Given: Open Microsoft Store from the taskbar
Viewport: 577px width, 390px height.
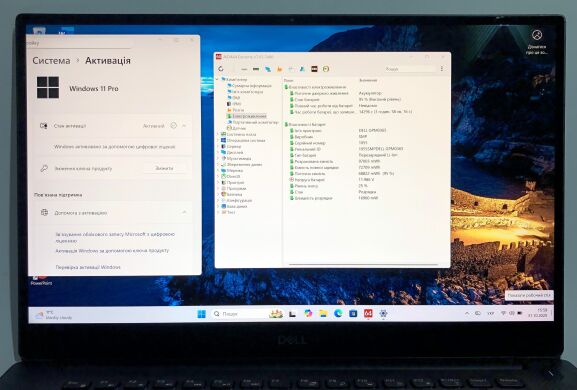Looking at the screenshot, I should [x=353, y=313].
